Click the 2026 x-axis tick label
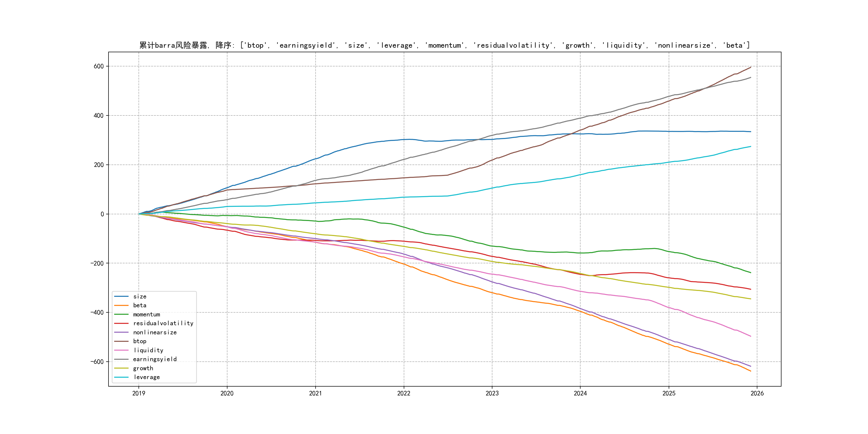The width and height of the screenshot is (868, 434). 757,393
